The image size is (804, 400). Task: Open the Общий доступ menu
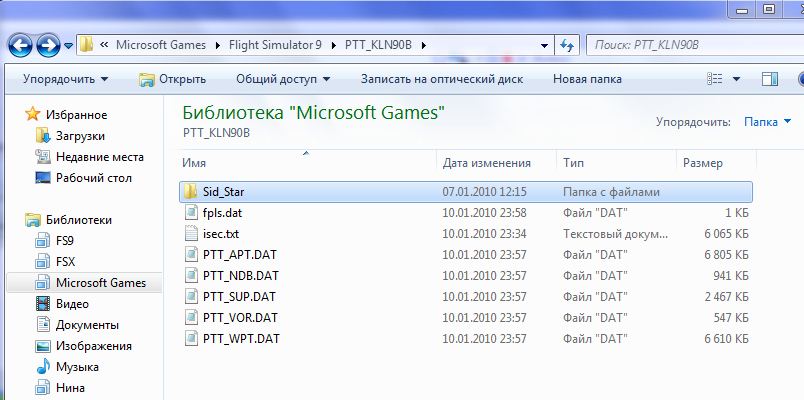coord(283,79)
